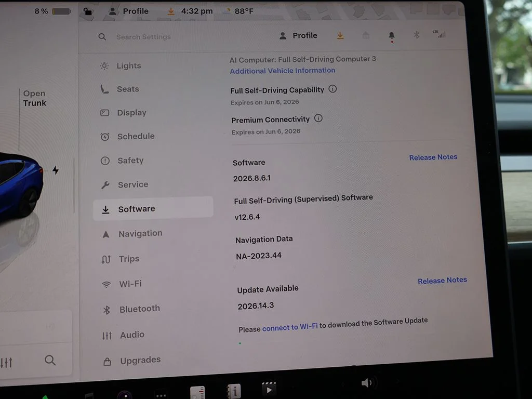Tap the Premium Connectivity heading

coord(270,120)
